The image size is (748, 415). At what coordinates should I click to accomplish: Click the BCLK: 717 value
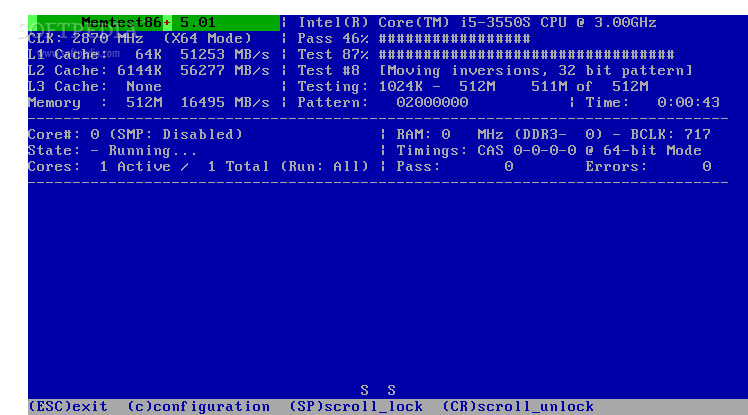[670, 135]
